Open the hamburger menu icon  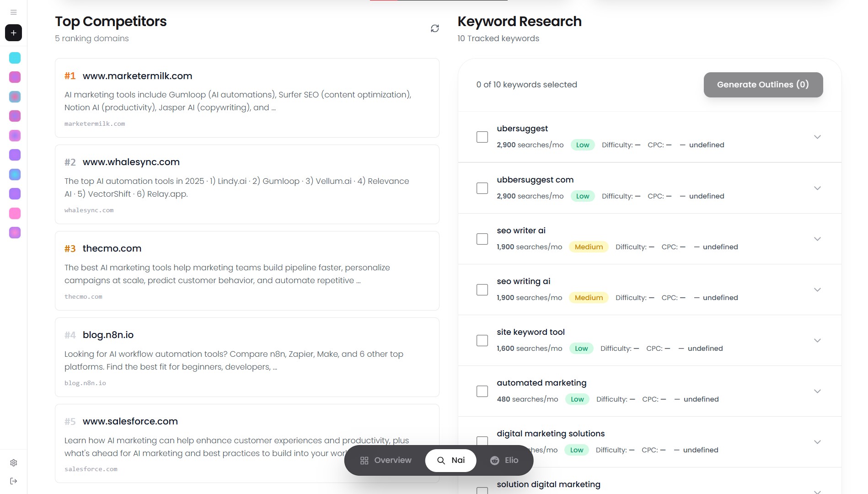tap(13, 12)
